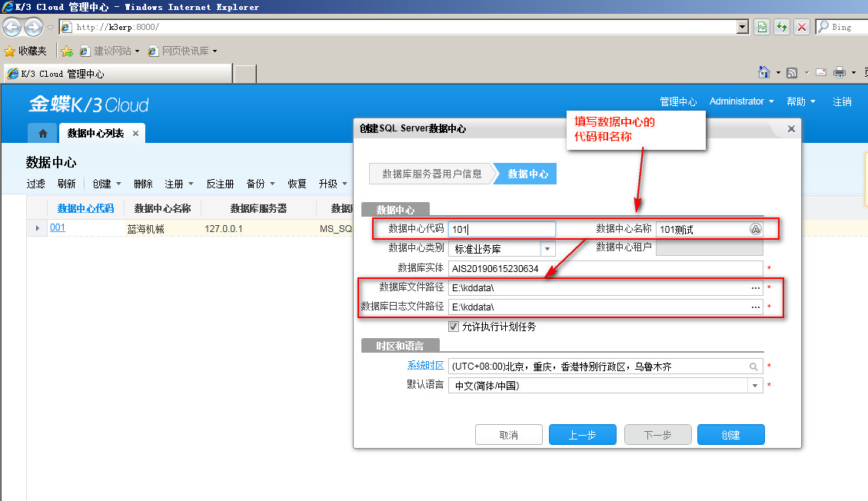
Task: Close the 数据中心列表 tab
Action: click(135, 133)
